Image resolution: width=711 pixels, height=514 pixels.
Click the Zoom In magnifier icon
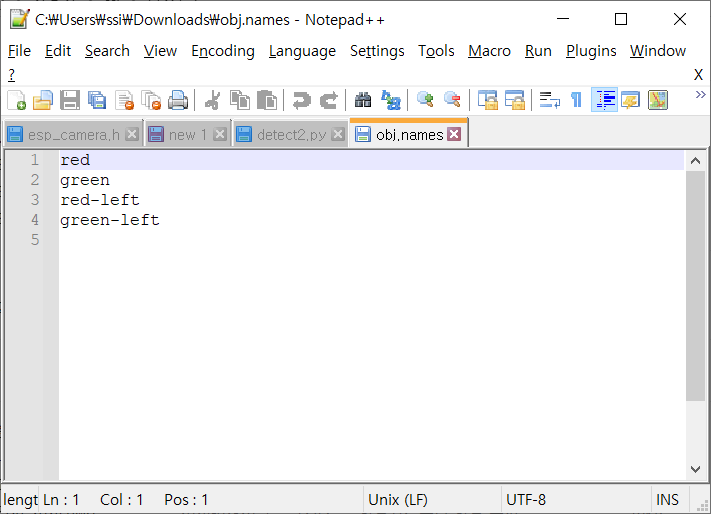coord(425,100)
